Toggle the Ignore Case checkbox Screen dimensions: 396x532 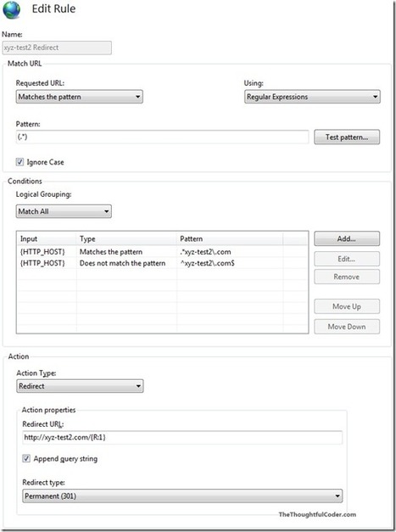pyautogui.click(x=20, y=162)
